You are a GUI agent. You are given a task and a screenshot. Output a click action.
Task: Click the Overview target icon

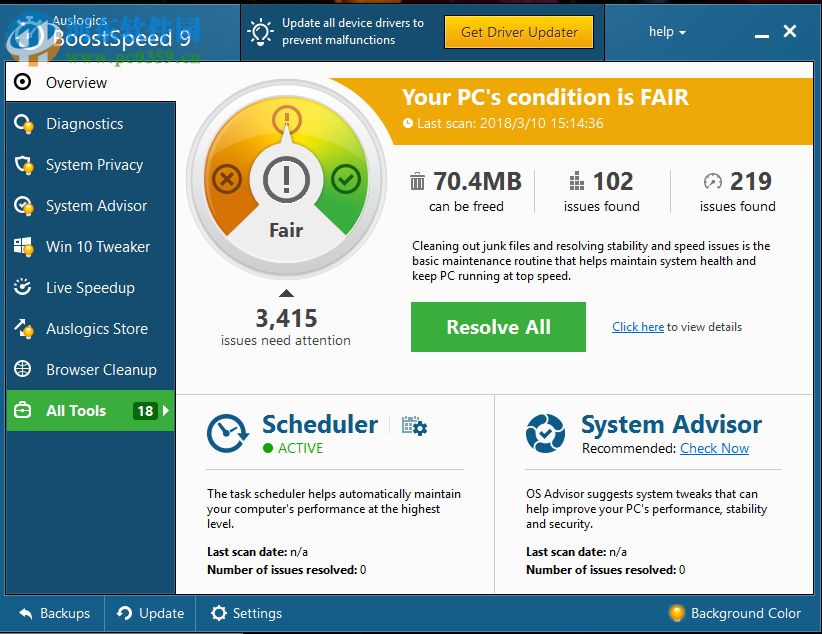tap(23, 82)
